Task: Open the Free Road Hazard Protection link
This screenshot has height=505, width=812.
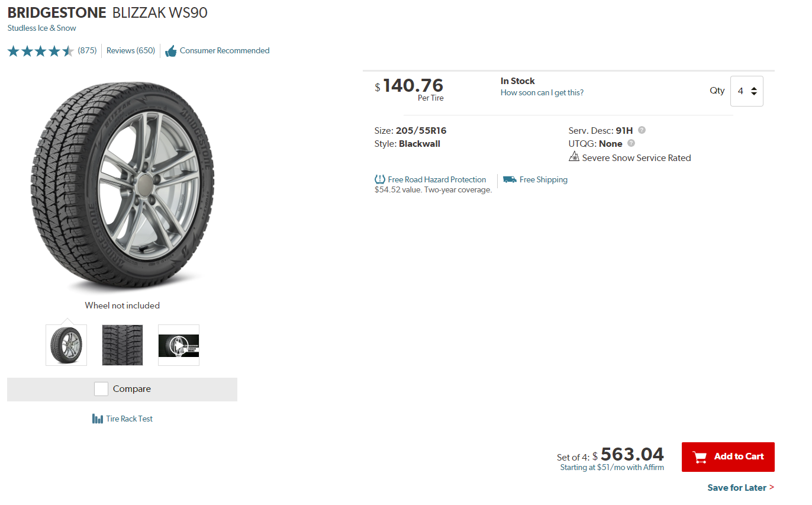Action: (x=437, y=179)
